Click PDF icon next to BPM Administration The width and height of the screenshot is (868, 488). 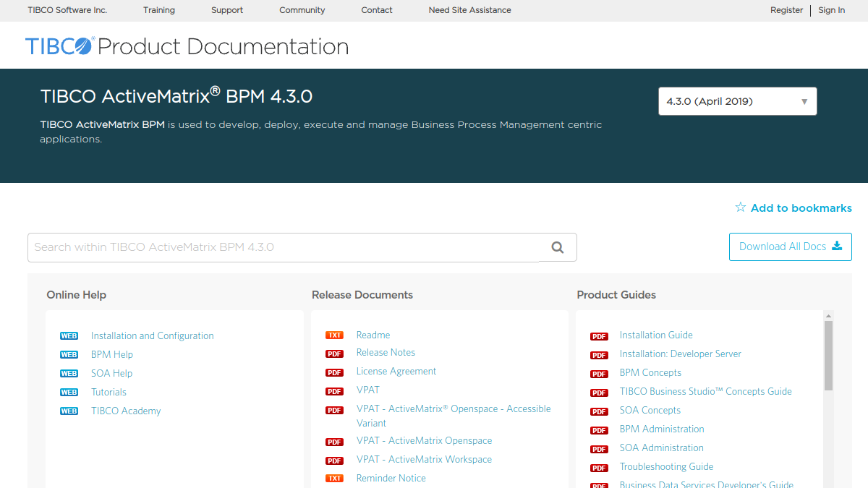(x=599, y=431)
